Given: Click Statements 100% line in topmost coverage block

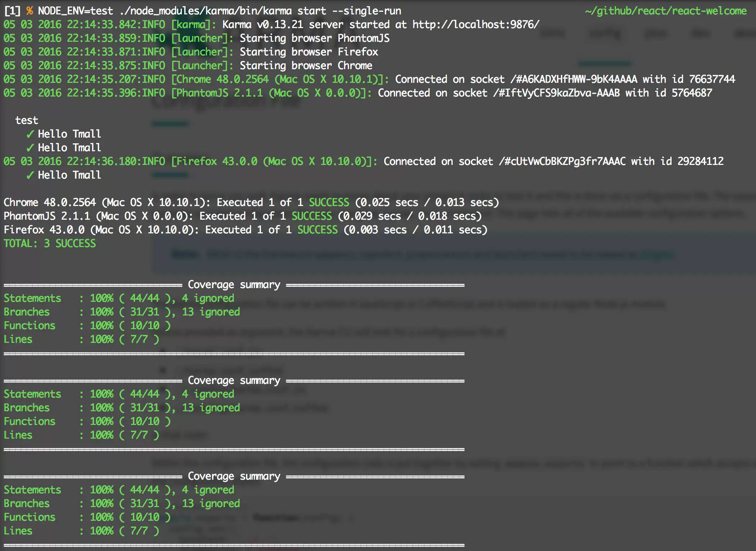Looking at the screenshot, I should point(119,298).
